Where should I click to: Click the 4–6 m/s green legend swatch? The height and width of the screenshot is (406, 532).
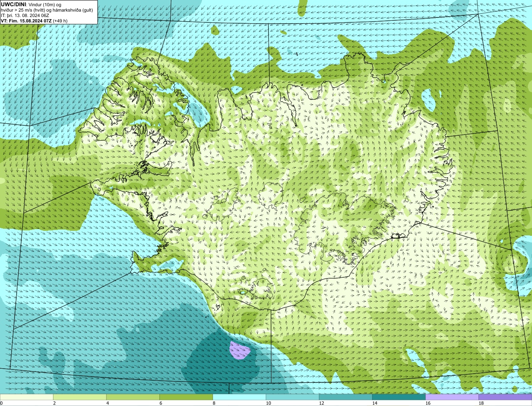click(x=133, y=397)
